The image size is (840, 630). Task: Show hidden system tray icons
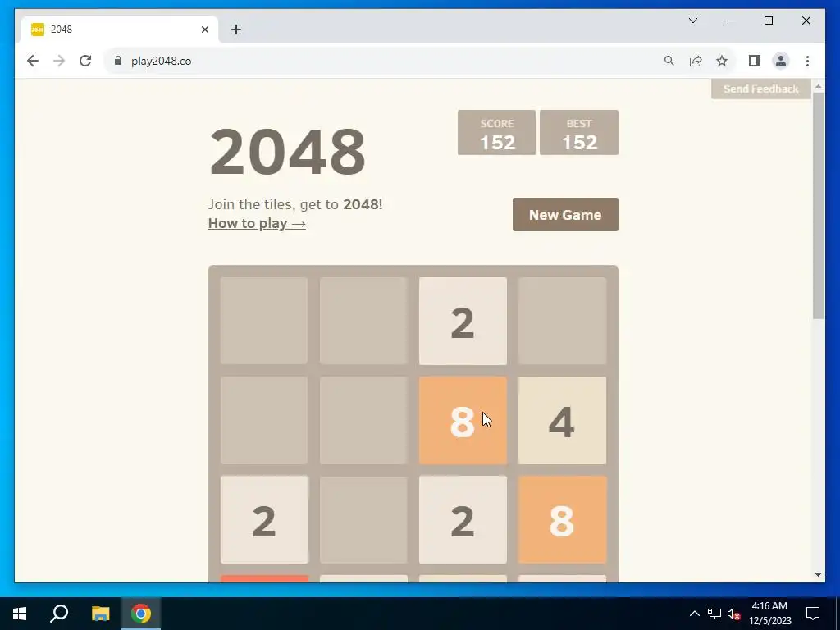click(694, 614)
